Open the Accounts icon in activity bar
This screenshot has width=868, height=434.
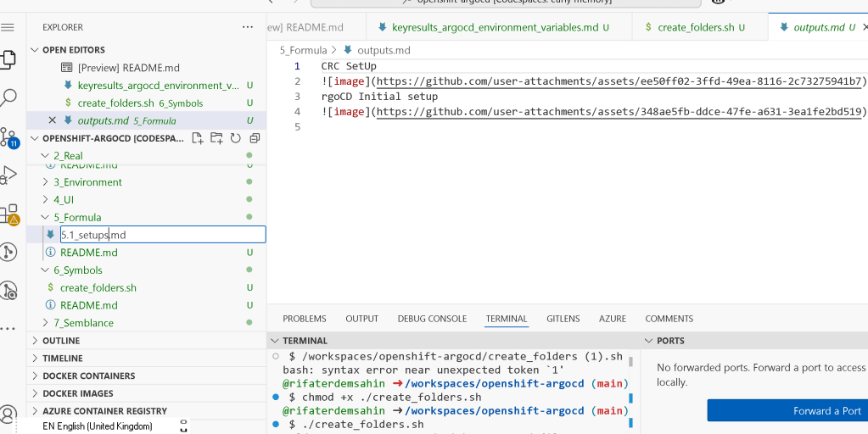click(8, 413)
